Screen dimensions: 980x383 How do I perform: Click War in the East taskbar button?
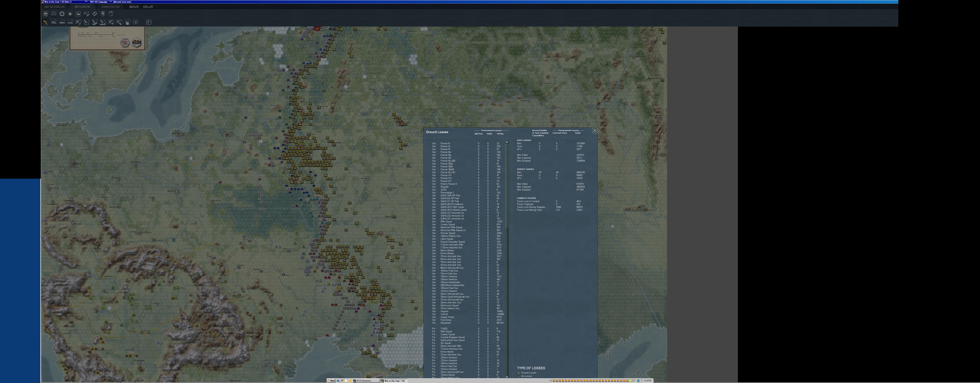point(394,381)
